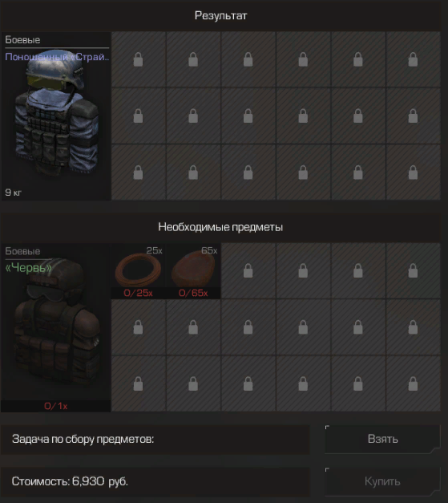Click the Результат section header
This screenshot has height=503, width=448.
221,15
